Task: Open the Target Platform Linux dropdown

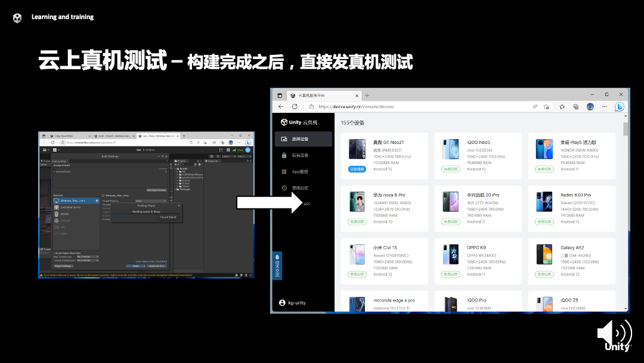Action: [151, 201]
